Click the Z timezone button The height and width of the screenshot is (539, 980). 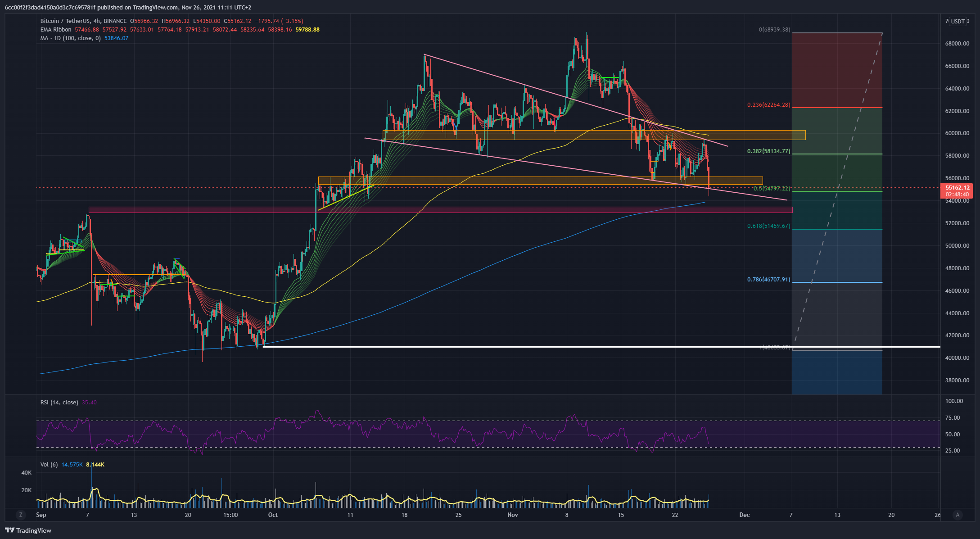21,515
